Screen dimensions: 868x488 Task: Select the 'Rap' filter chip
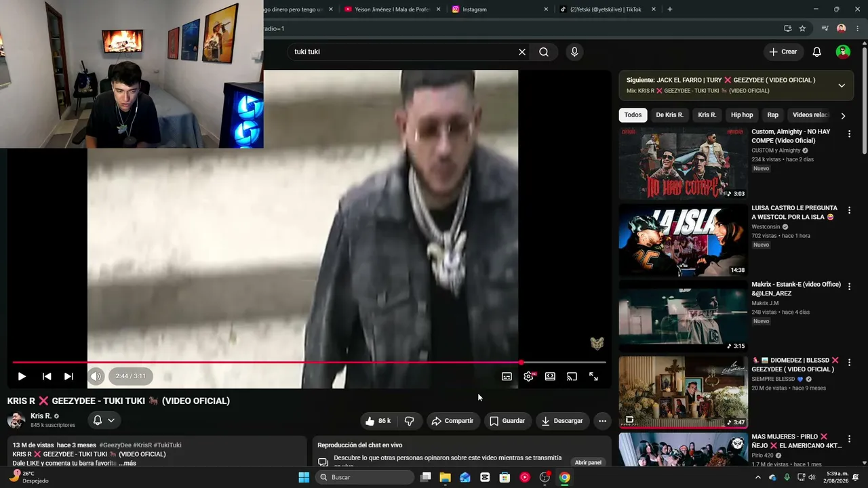[x=773, y=115]
